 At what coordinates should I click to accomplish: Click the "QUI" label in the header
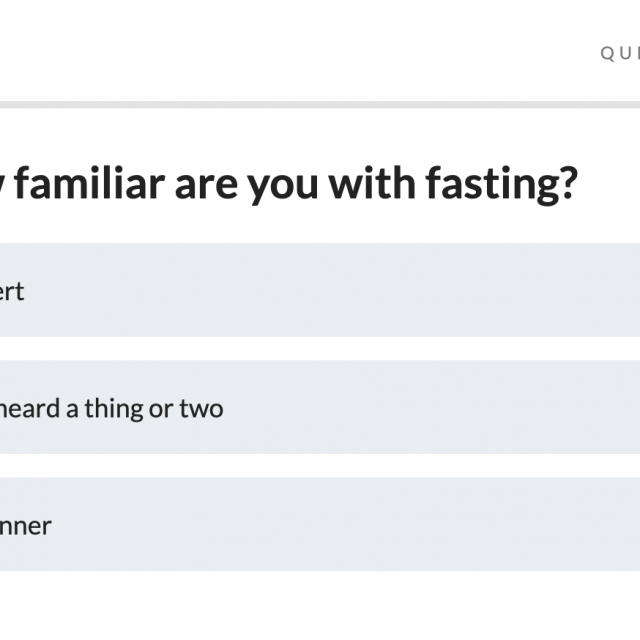[619, 54]
